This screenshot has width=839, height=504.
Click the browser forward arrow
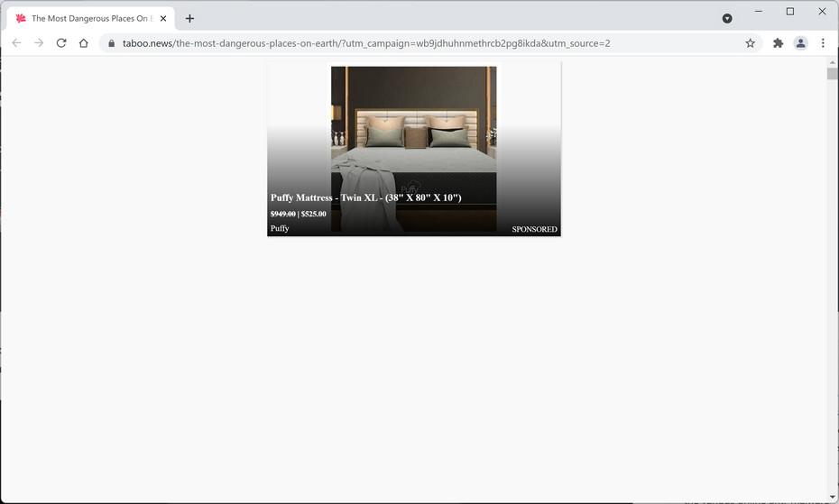[39, 43]
